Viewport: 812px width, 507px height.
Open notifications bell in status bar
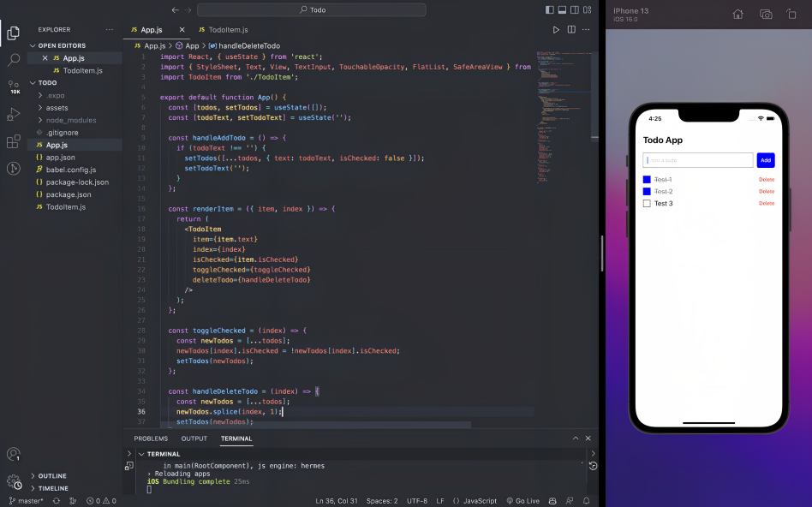click(586, 501)
